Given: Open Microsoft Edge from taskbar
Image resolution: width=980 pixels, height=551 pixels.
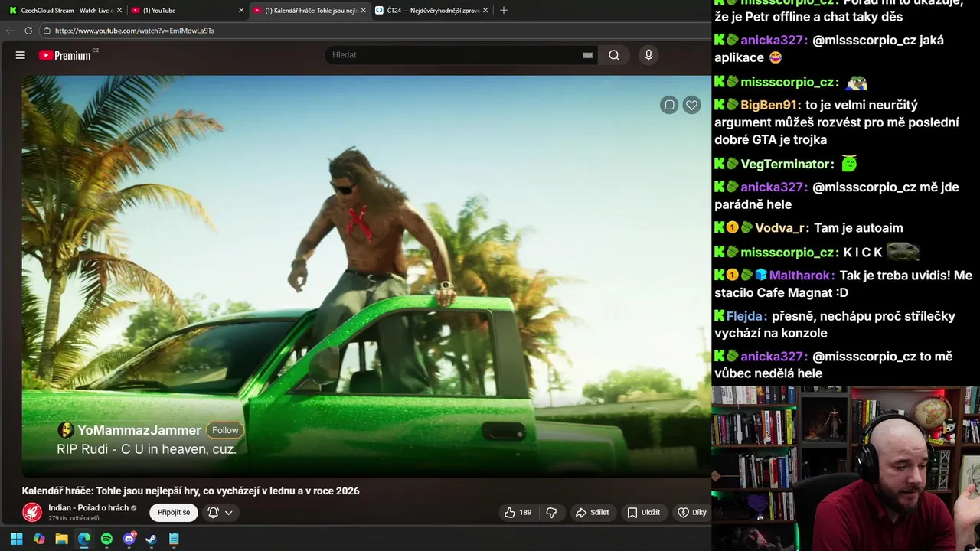Looking at the screenshot, I should coord(84,539).
